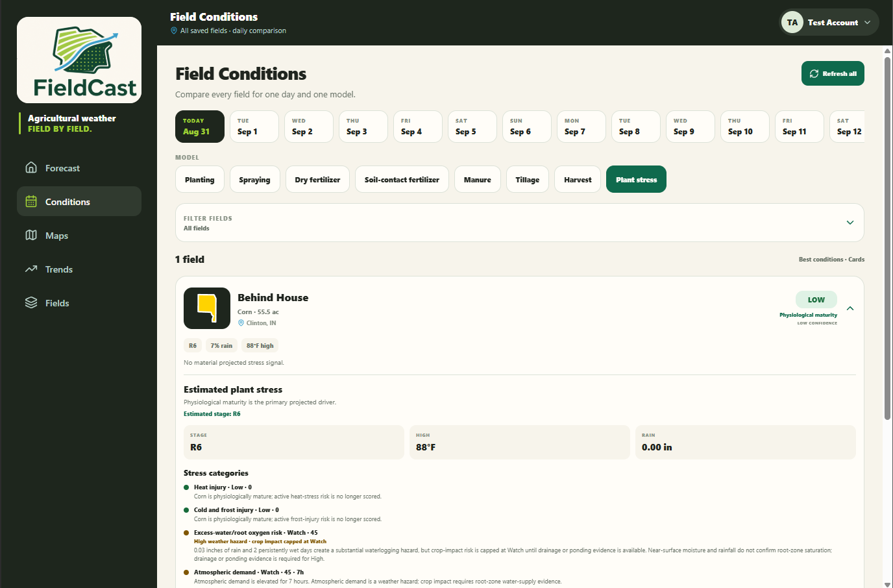This screenshot has height=588, width=893.
Task: Open the Test Account dropdown chevron
Action: click(867, 22)
